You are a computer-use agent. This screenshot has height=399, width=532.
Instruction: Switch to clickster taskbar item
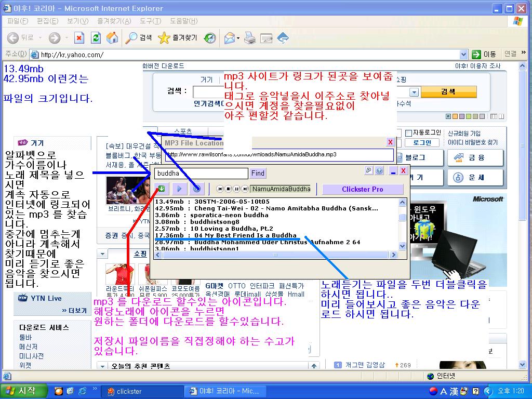click(142, 391)
